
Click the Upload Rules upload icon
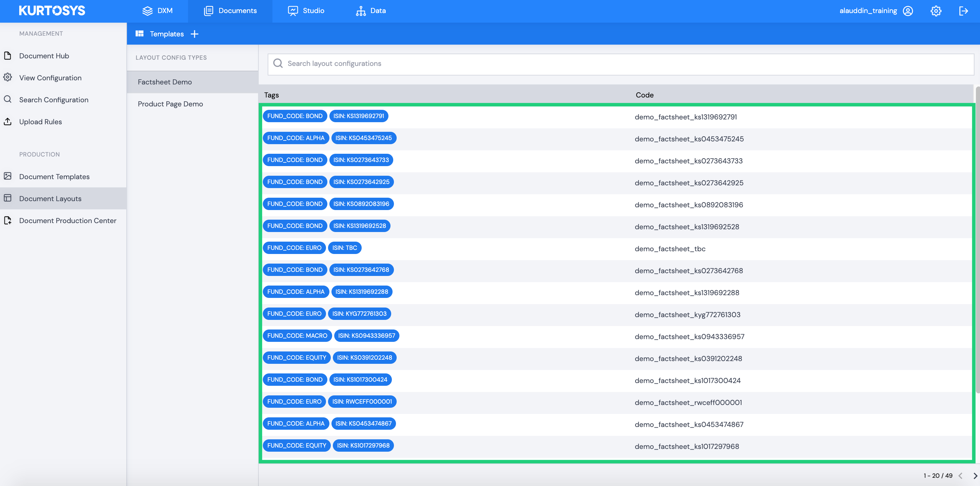(8, 121)
